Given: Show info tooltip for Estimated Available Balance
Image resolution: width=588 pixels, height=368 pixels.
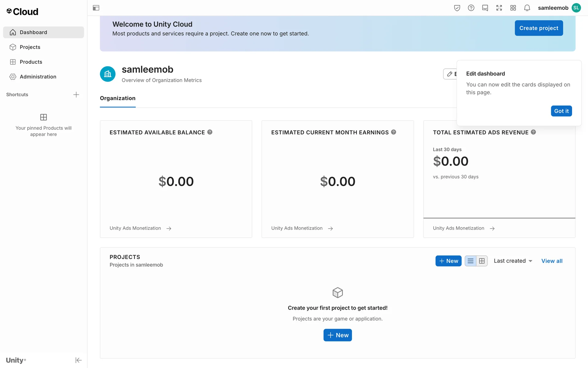Looking at the screenshot, I should pos(210,132).
